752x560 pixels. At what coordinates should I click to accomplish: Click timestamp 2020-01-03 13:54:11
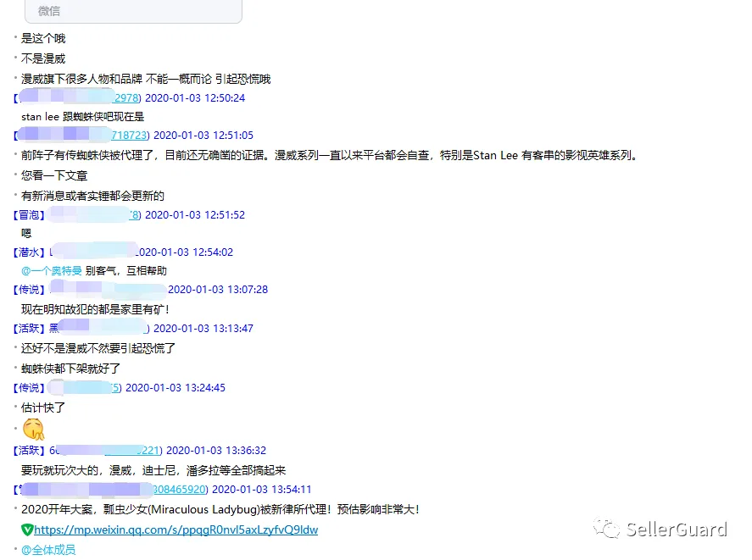coord(262,490)
